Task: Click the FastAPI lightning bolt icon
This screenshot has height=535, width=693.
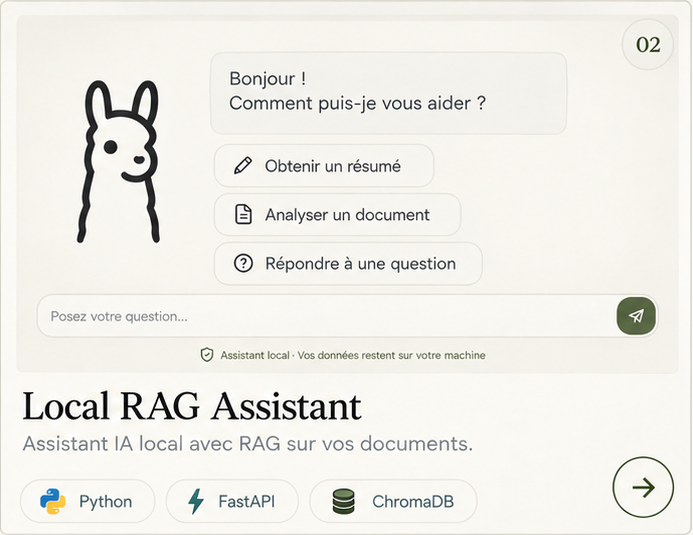Action: pos(196,501)
